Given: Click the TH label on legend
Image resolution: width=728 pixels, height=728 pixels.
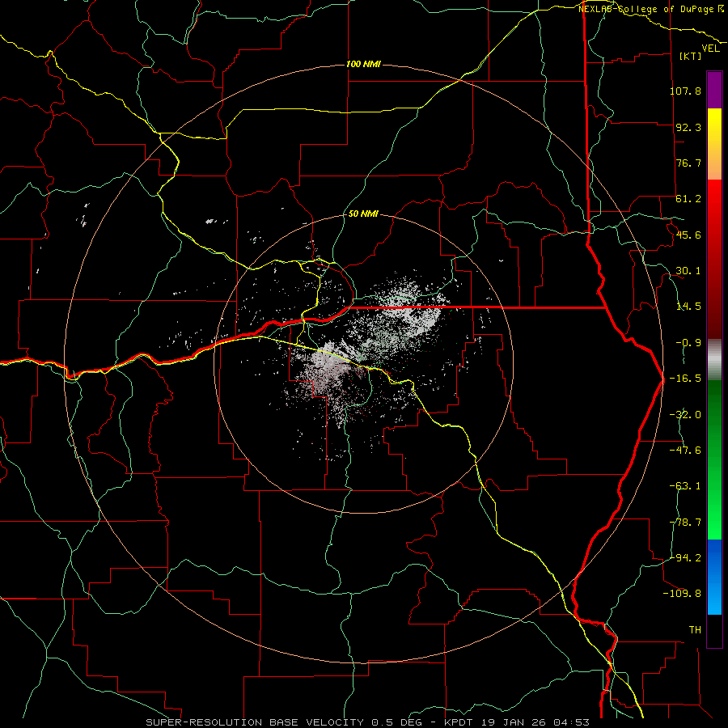Looking at the screenshot, I should 695,630.
